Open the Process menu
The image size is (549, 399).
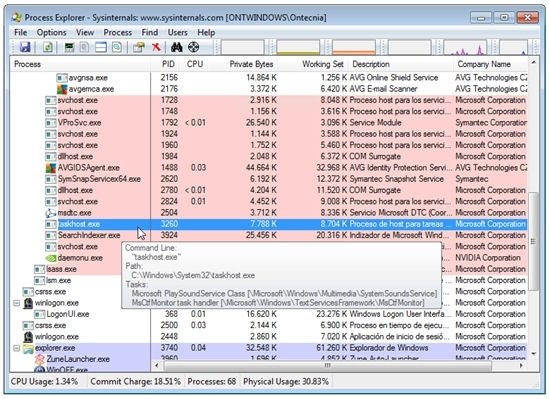coord(118,33)
